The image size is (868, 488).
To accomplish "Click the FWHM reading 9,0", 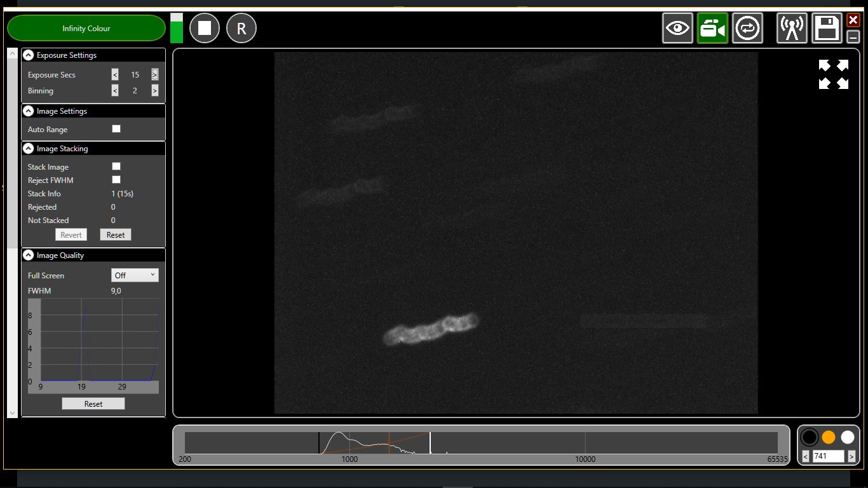I will [x=116, y=291].
